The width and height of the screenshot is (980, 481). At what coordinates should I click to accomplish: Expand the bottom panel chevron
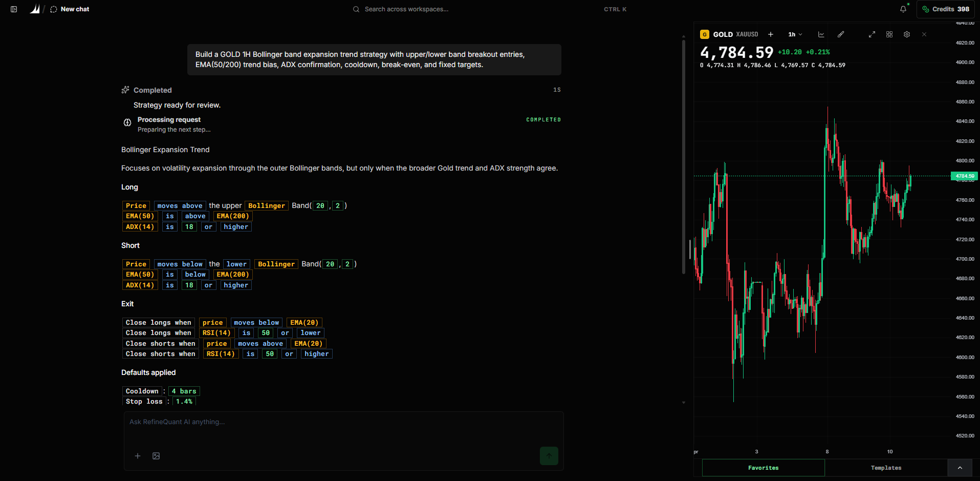coord(960,468)
